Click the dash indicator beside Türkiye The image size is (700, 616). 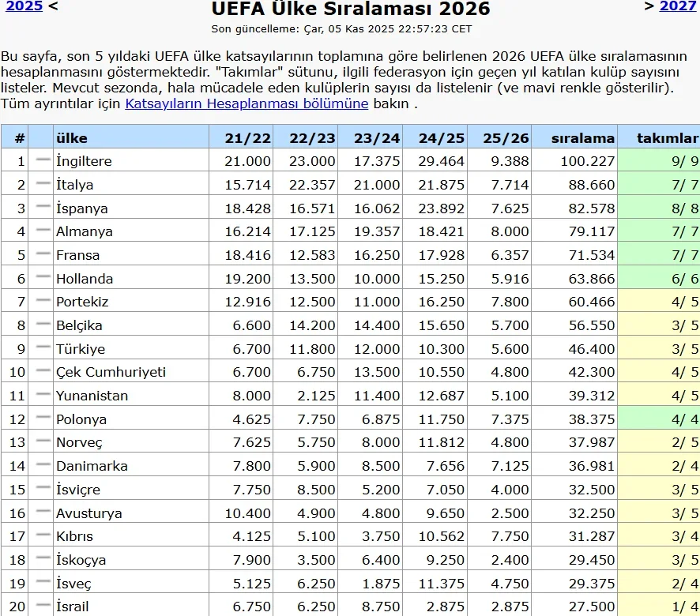[43, 347]
